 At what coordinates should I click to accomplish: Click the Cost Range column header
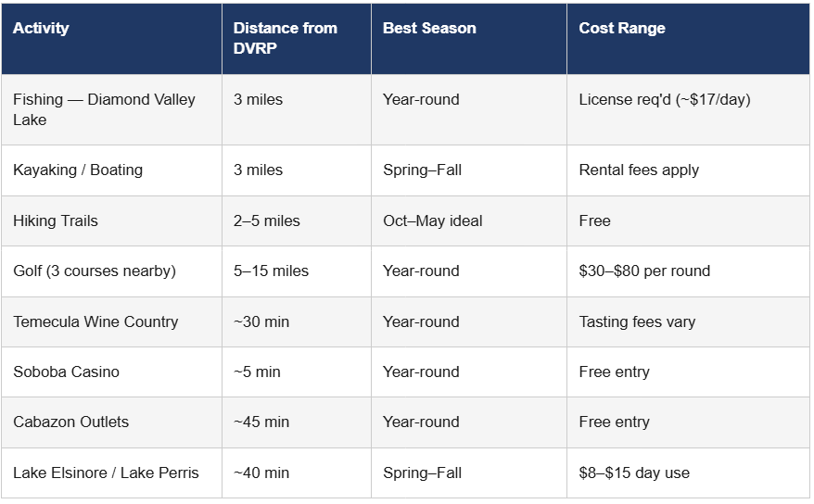[x=622, y=29]
